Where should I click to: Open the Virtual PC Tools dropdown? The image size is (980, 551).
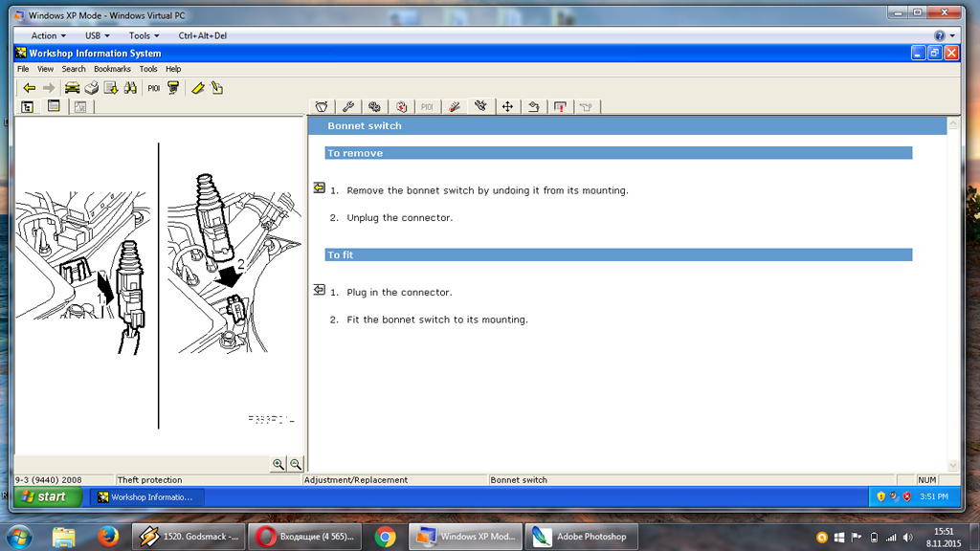144,35
